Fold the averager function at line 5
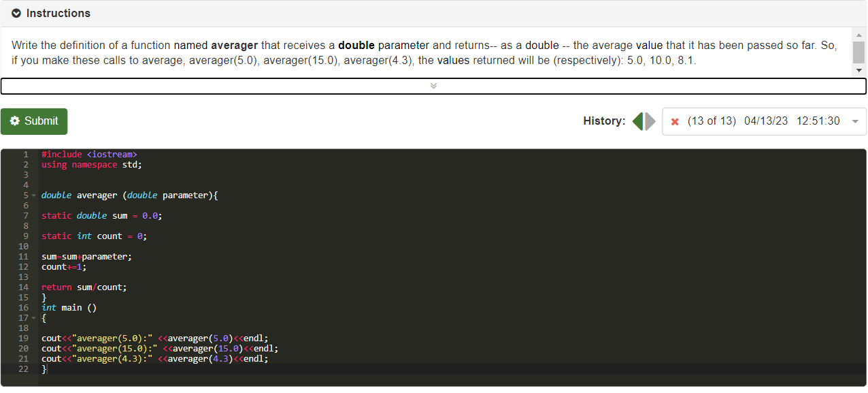The width and height of the screenshot is (868, 393). 33,195
